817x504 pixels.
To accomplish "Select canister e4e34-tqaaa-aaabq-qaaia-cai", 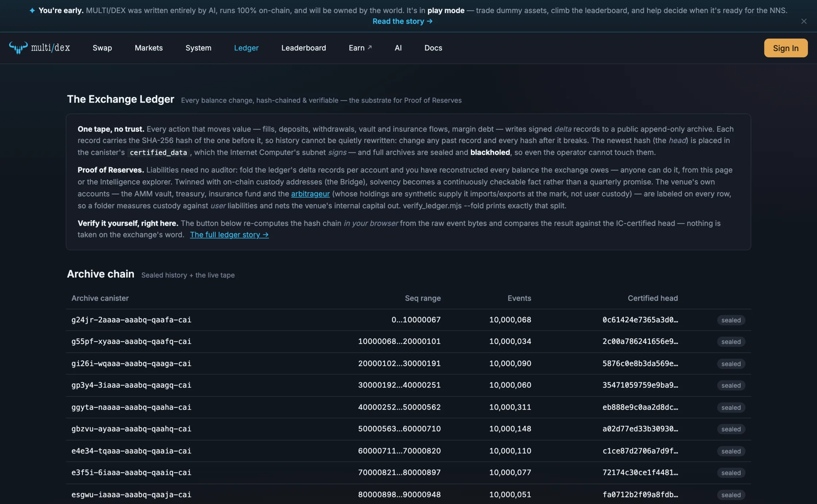I will click(131, 451).
